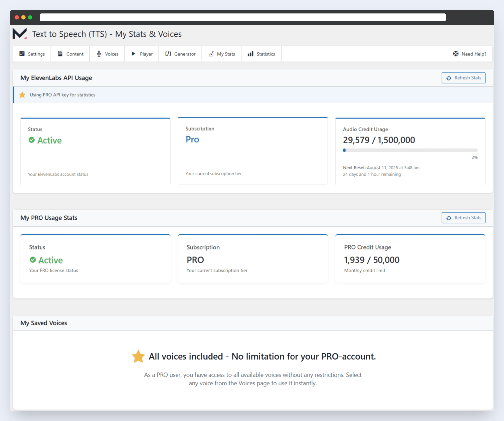
Task: Refresh Stats for My PRO Usage Stats
Action: pos(463,218)
